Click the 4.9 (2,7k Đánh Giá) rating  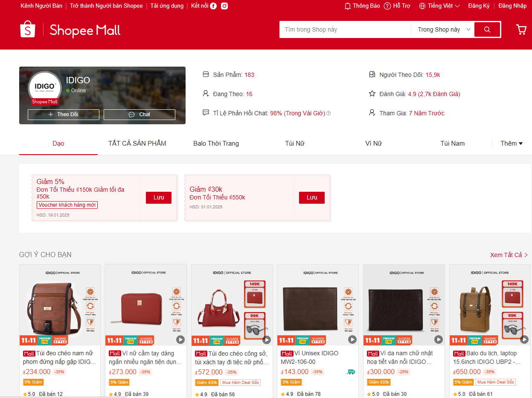[x=434, y=94]
